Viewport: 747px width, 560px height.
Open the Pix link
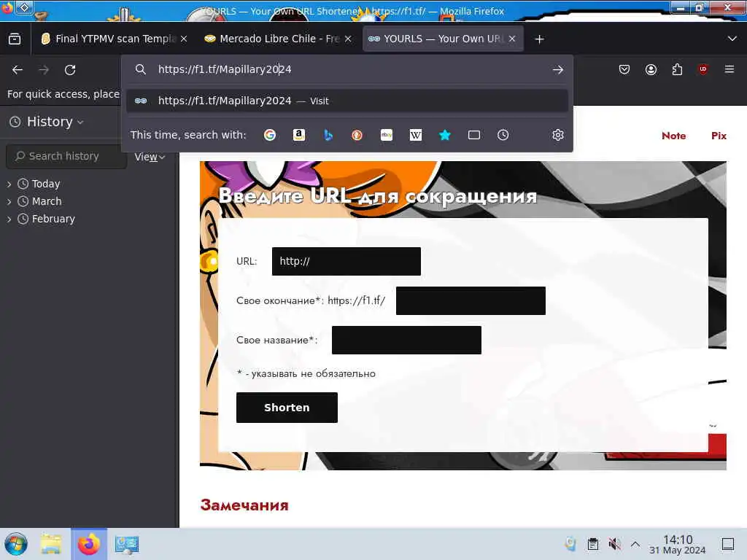pyautogui.click(x=719, y=136)
